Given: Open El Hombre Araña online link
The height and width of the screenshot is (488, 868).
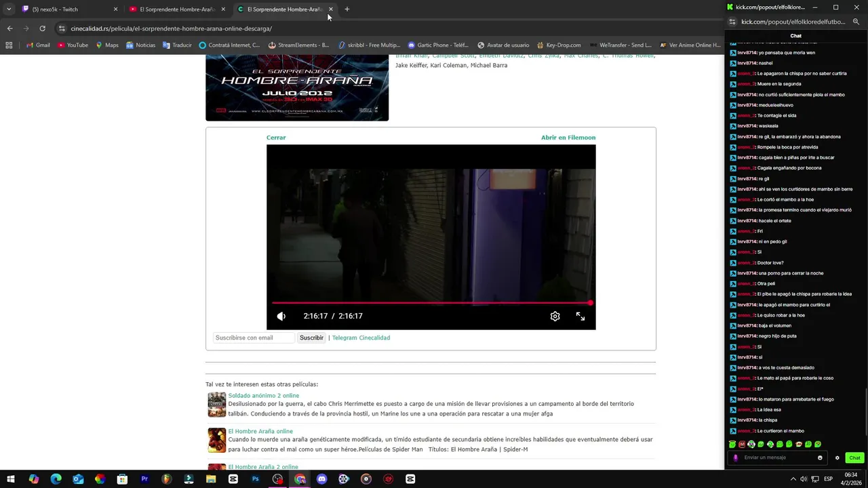Looking at the screenshot, I should tap(260, 431).
